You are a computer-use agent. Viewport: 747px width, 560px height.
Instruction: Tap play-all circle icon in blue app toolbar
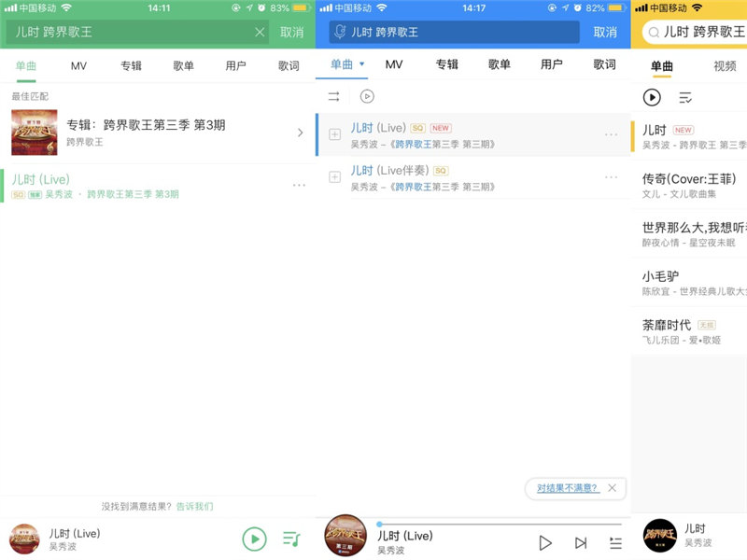(367, 97)
